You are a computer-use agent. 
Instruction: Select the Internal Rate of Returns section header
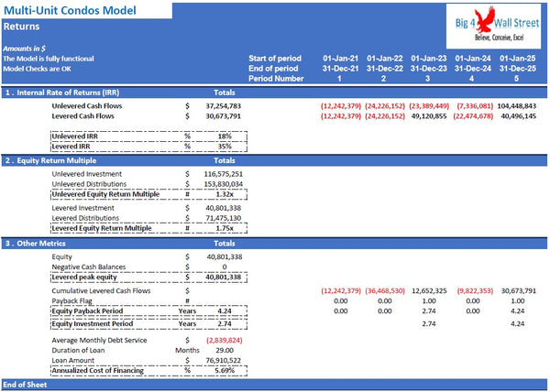pos(62,93)
